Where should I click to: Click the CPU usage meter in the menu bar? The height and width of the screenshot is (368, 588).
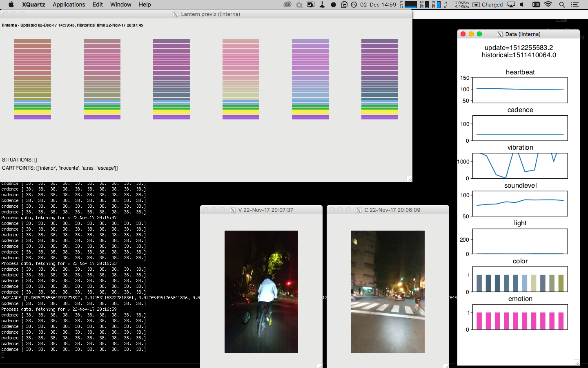tap(410, 4)
